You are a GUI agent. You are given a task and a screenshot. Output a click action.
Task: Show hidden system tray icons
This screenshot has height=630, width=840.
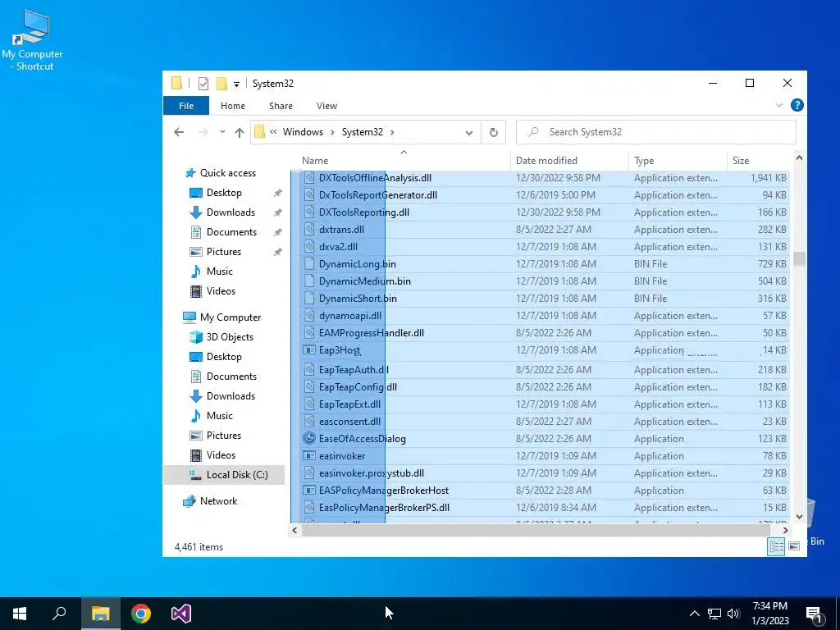click(694, 614)
